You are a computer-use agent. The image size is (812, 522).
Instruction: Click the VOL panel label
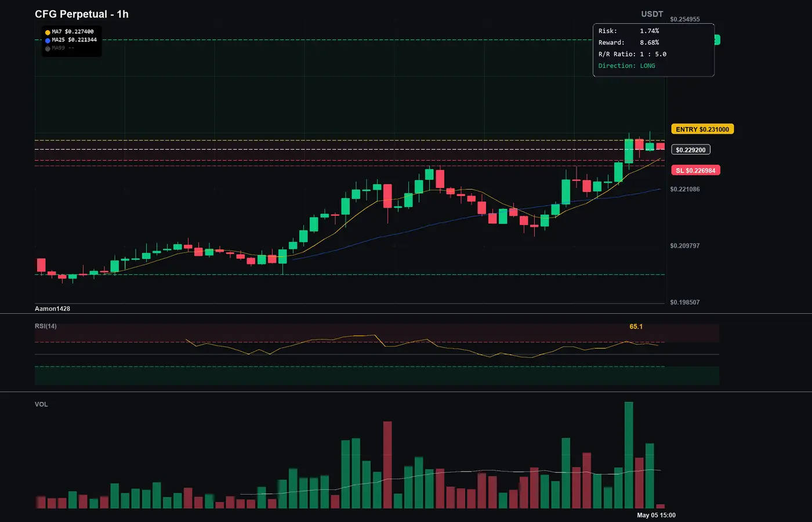41,404
